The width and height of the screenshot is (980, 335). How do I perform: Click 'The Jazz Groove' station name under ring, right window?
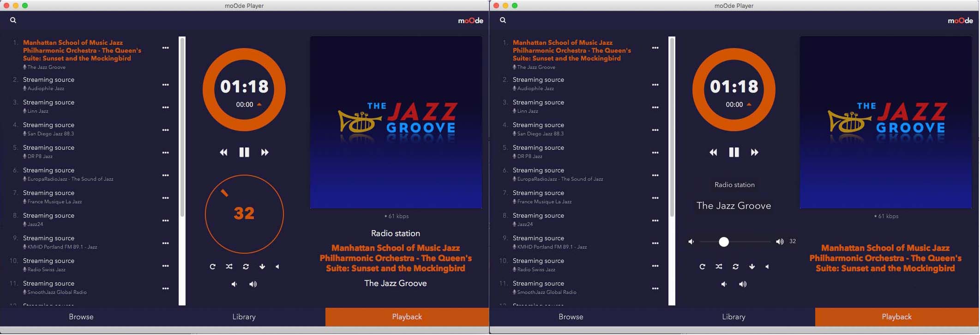[734, 206]
